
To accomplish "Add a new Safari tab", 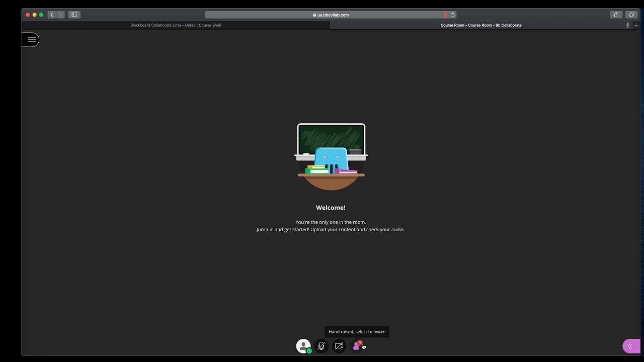I will pos(636,25).
